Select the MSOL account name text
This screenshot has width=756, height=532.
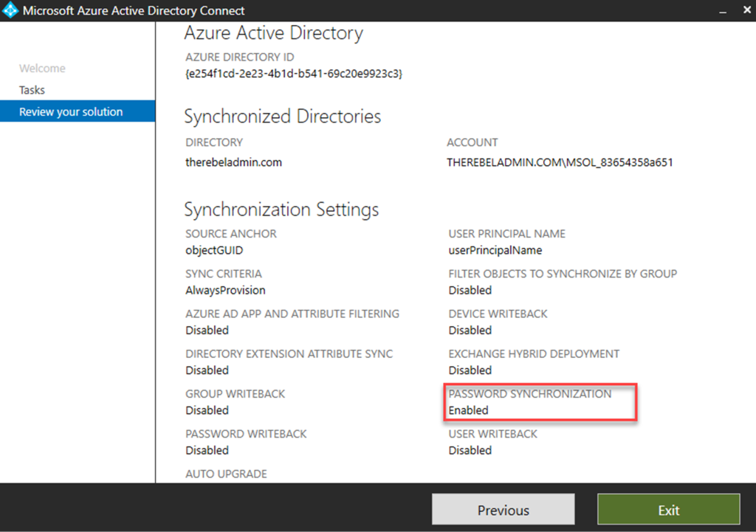(x=560, y=162)
